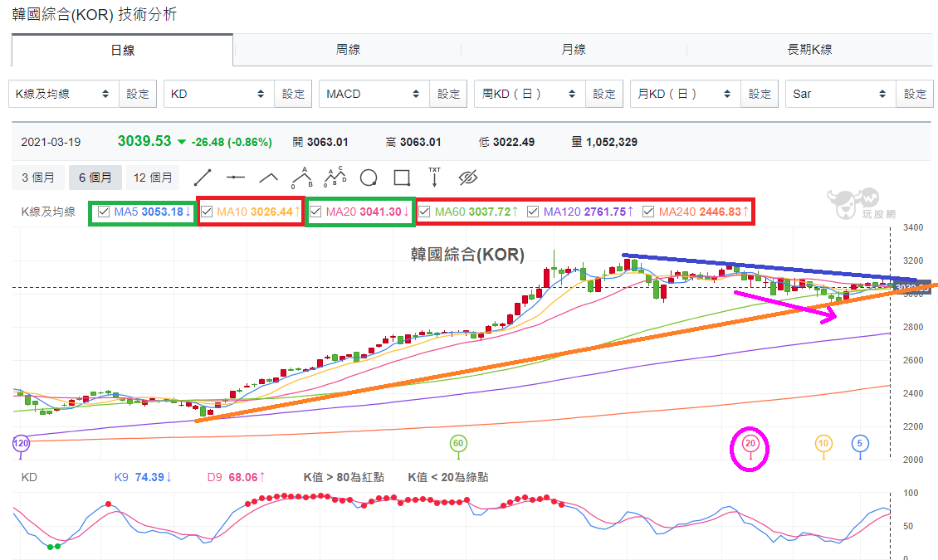Open the KD indicator dropdown
The image size is (938, 560).
(219, 94)
